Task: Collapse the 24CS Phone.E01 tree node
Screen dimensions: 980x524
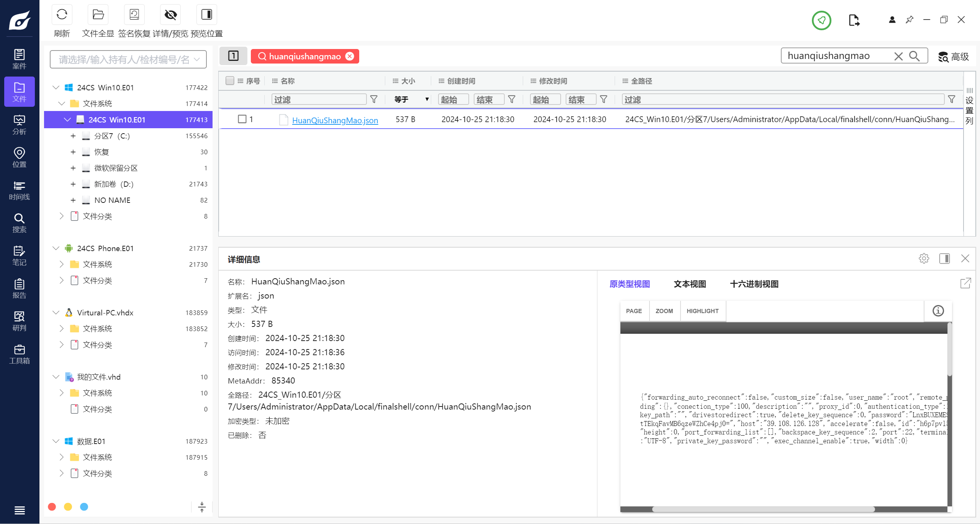Action: tap(56, 248)
